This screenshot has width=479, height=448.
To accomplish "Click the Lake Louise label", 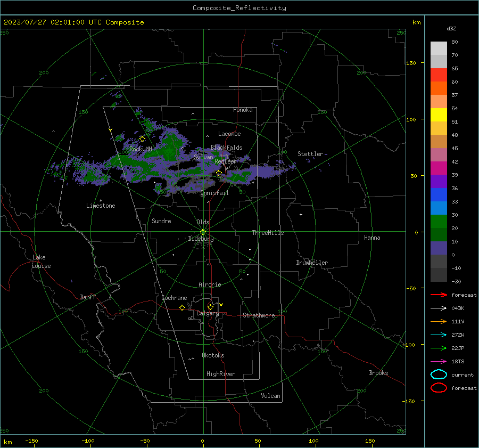I will [41, 262].
